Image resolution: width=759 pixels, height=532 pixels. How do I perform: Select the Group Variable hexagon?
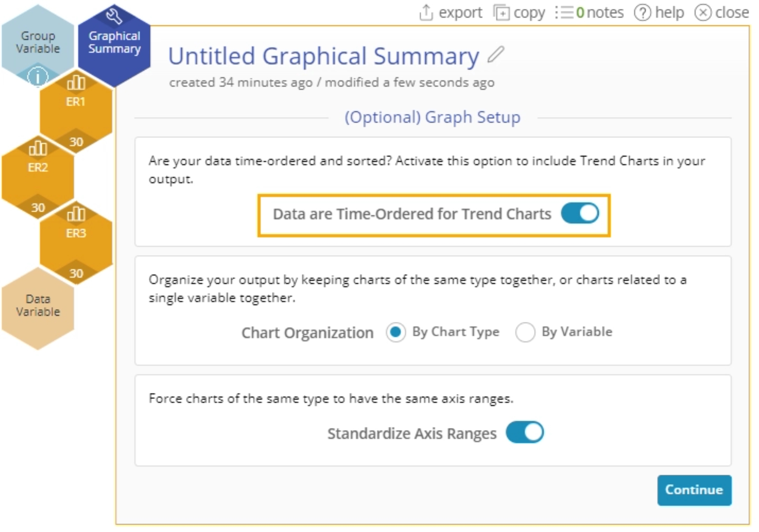pyautogui.click(x=38, y=42)
